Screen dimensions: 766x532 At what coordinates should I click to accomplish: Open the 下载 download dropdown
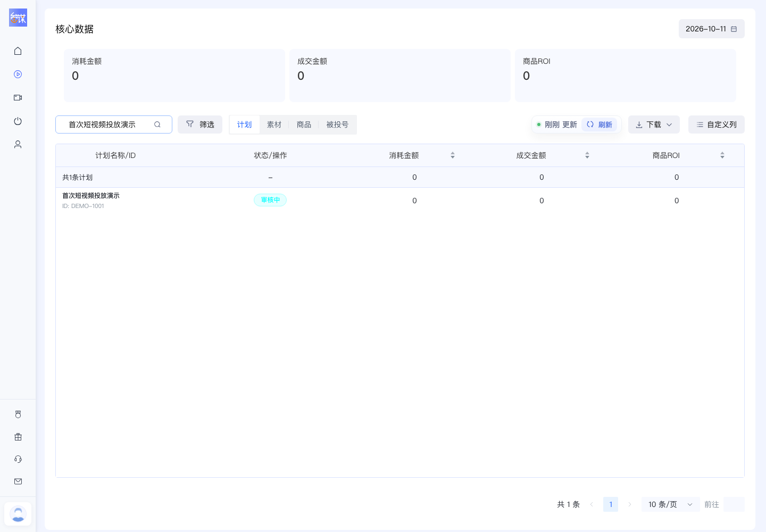pos(654,124)
